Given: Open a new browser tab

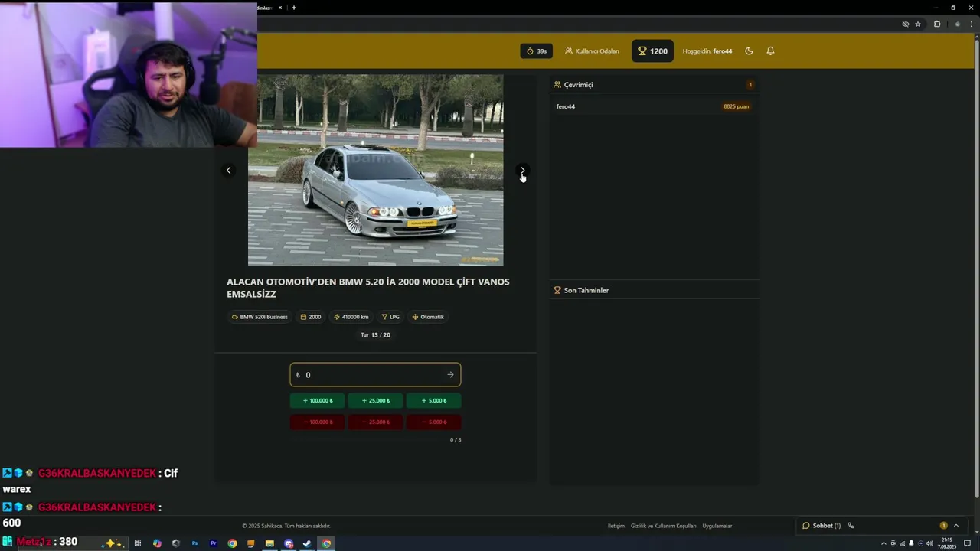Looking at the screenshot, I should click(x=293, y=8).
